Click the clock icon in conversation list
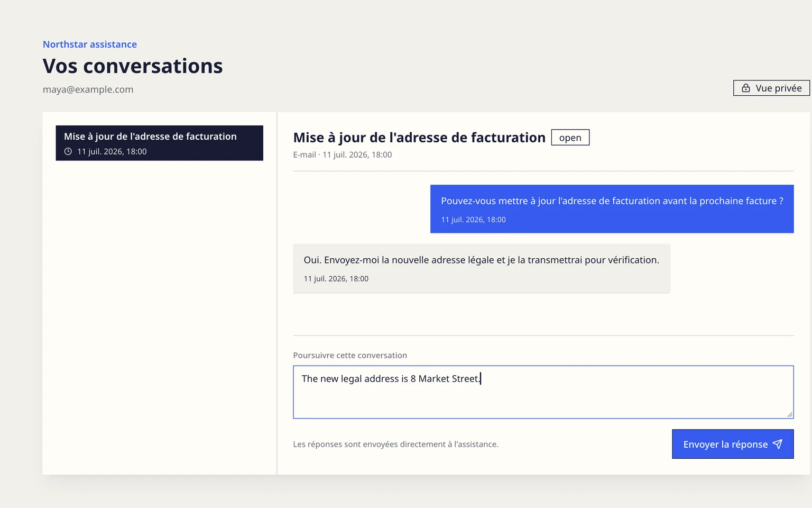 [68, 151]
